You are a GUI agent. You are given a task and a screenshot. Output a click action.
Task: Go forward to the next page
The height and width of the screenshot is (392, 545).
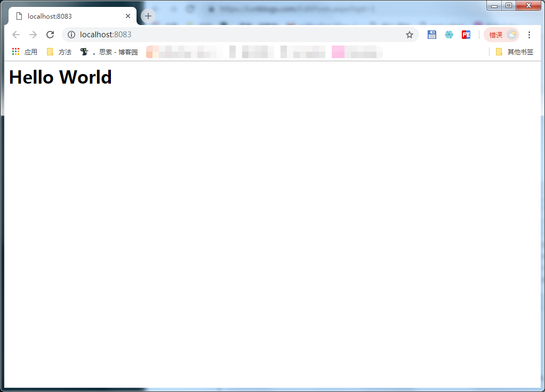[x=33, y=35]
